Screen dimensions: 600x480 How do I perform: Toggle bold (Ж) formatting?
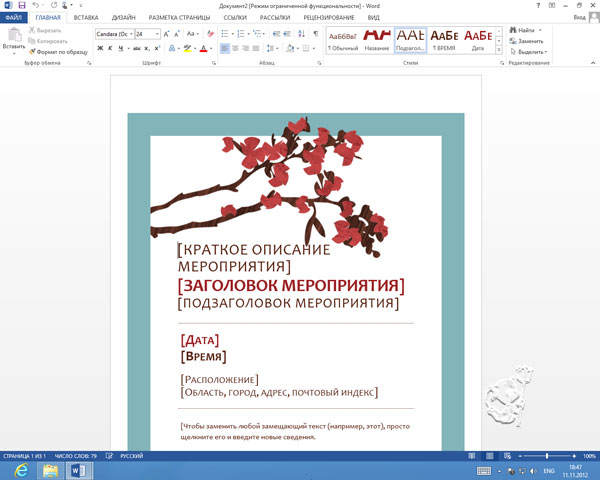click(x=100, y=48)
